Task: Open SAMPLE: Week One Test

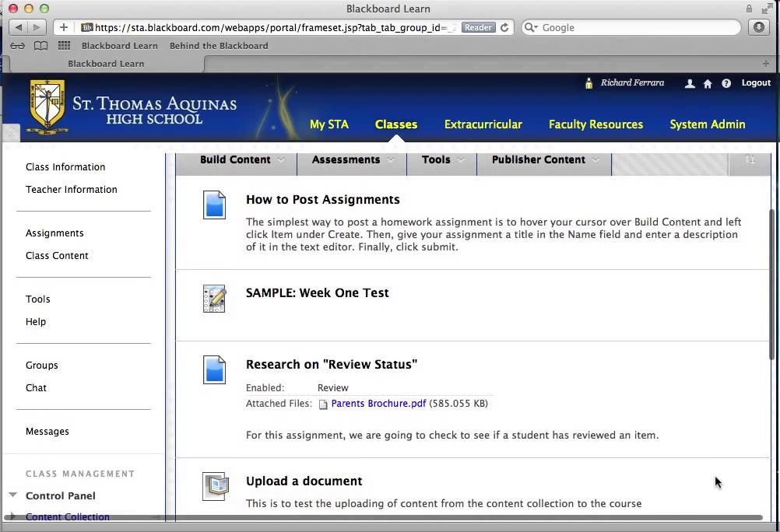Action: pos(318,293)
